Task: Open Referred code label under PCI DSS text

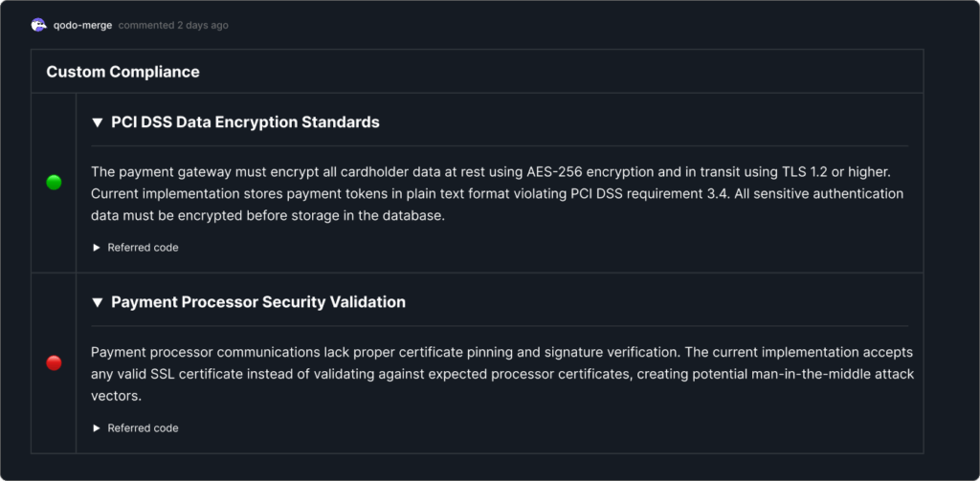Action: (x=143, y=248)
